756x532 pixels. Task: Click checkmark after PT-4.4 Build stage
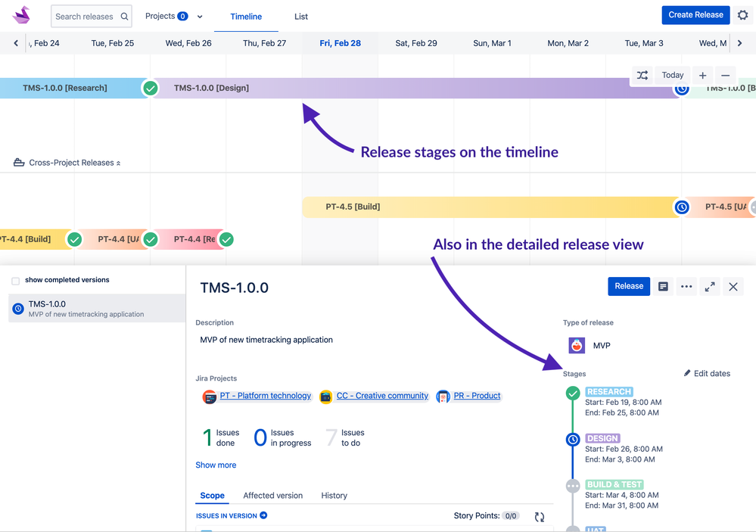pyautogui.click(x=74, y=239)
